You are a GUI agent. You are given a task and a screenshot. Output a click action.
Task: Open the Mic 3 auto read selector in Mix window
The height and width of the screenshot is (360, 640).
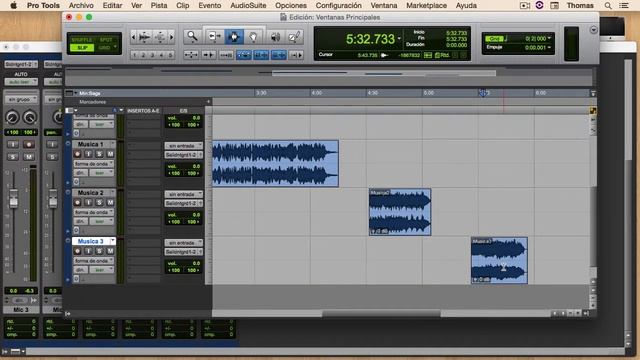21,82
